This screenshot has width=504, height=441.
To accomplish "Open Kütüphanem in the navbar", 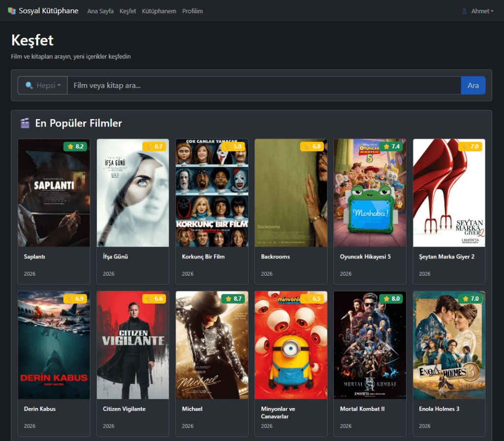I will (159, 11).
